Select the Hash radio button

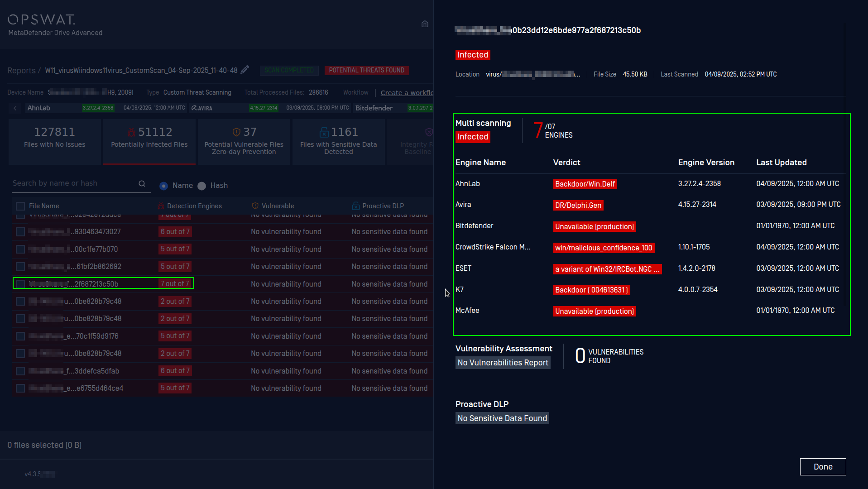[x=202, y=186]
